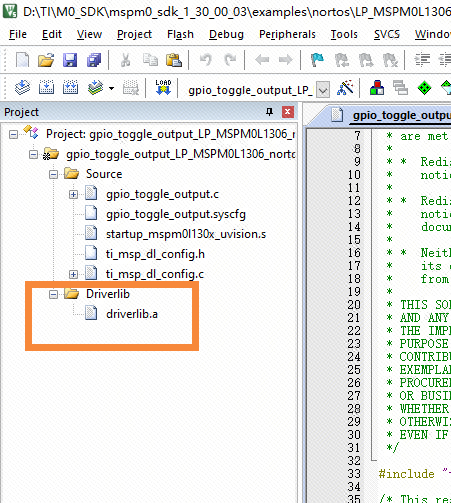Place cursor on the #include line
Screen dimensions: 451x503
415,474
